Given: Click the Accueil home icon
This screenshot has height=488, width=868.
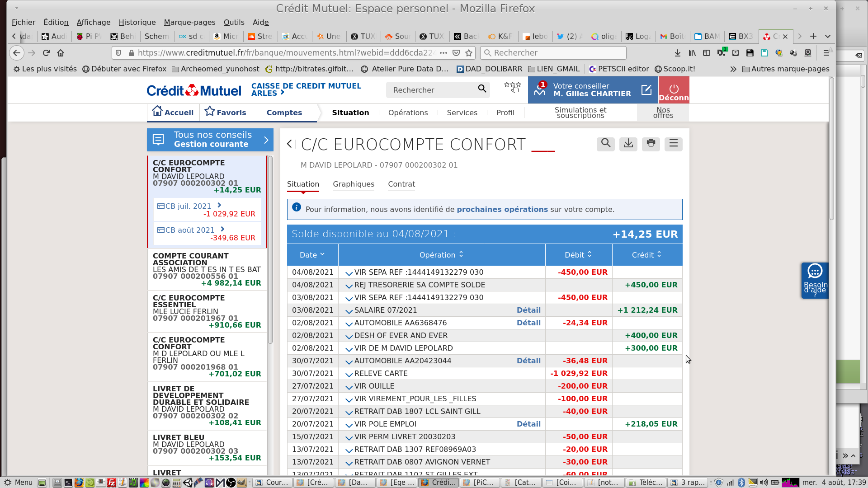Looking at the screenshot, I should click(157, 111).
